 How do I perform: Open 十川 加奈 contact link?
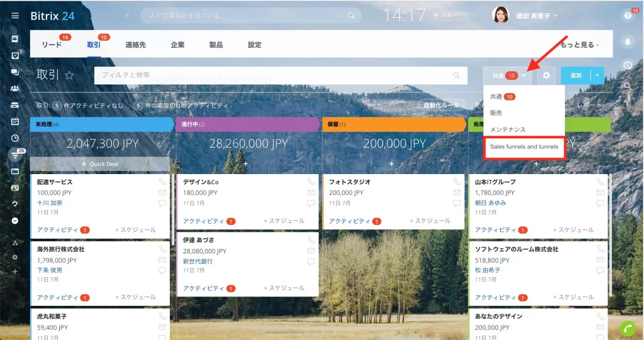click(x=50, y=203)
